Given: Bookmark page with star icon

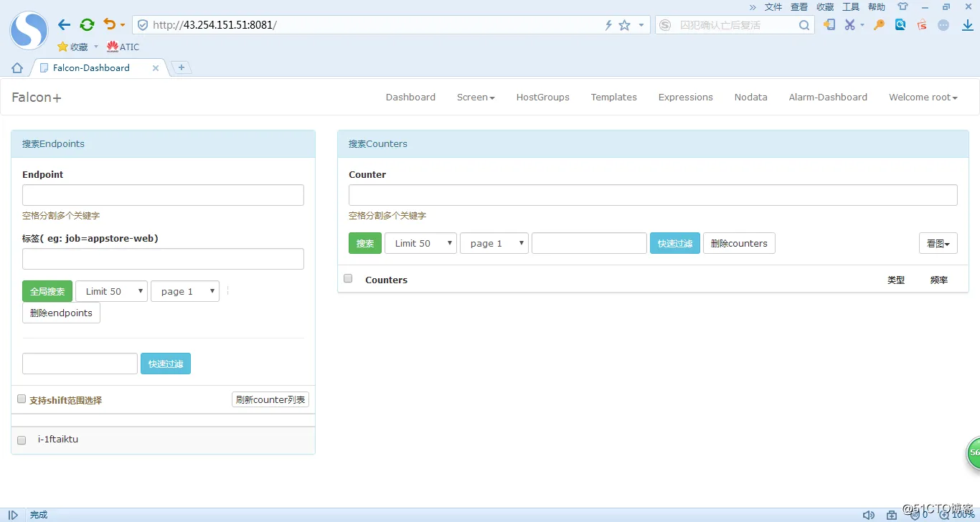Looking at the screenshot, I should coord(624,25).
